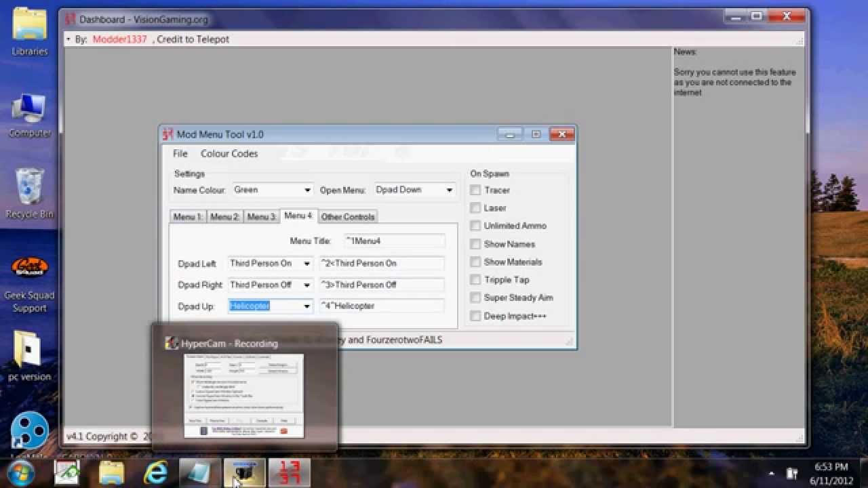This screenshot has height=488, width=868.
Task: Open Geek Squad Support shortcut
Action: pos(30,285)
